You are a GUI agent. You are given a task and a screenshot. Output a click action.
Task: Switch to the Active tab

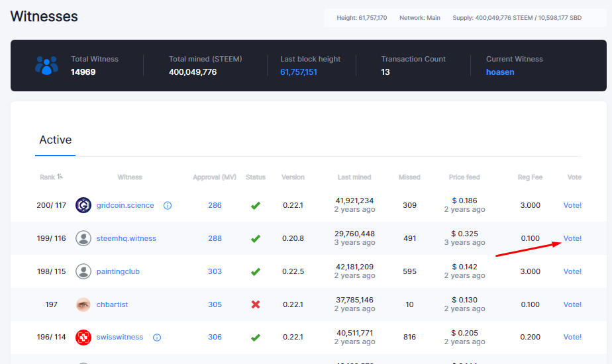[56, 140]
